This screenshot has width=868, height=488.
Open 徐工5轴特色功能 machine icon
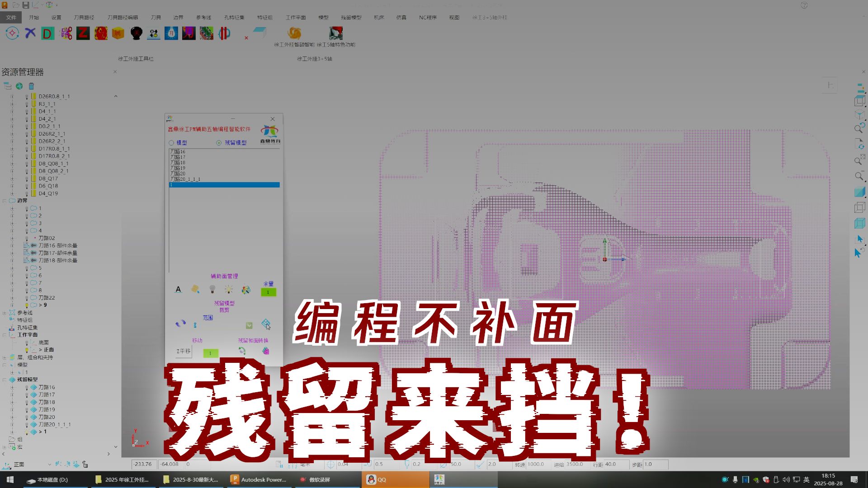335,33
